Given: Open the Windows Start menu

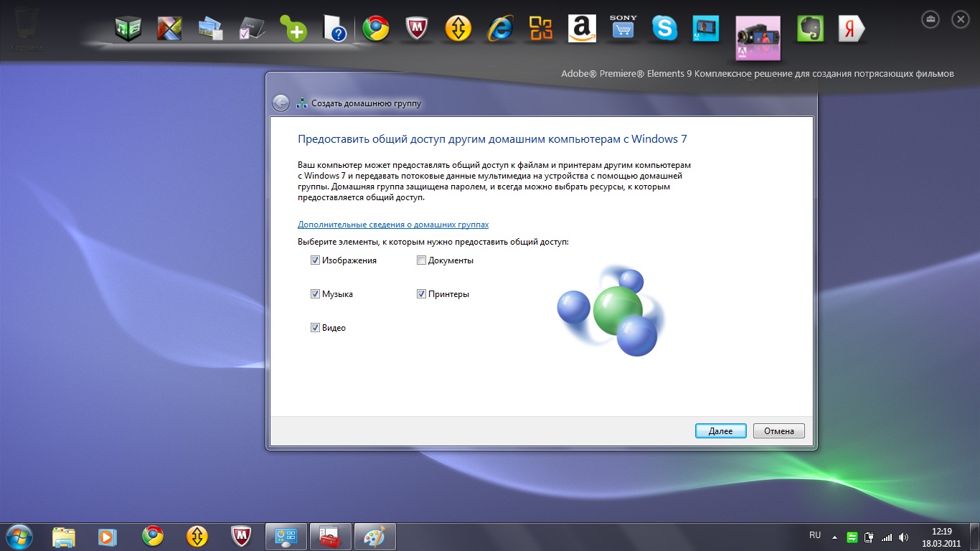Looking at the screenshot, I should point(19,536).
